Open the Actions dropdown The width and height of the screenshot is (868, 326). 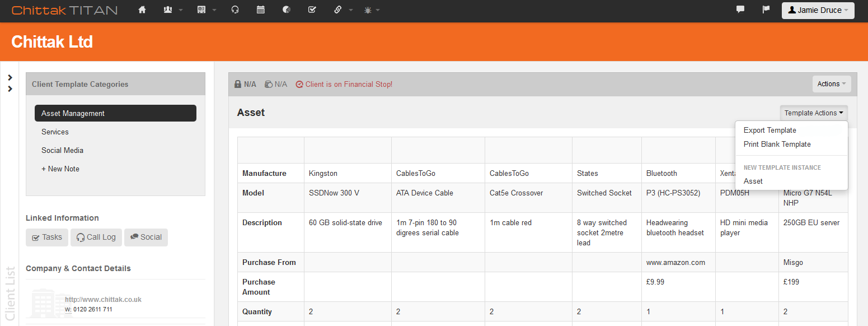tap(832, 84)
